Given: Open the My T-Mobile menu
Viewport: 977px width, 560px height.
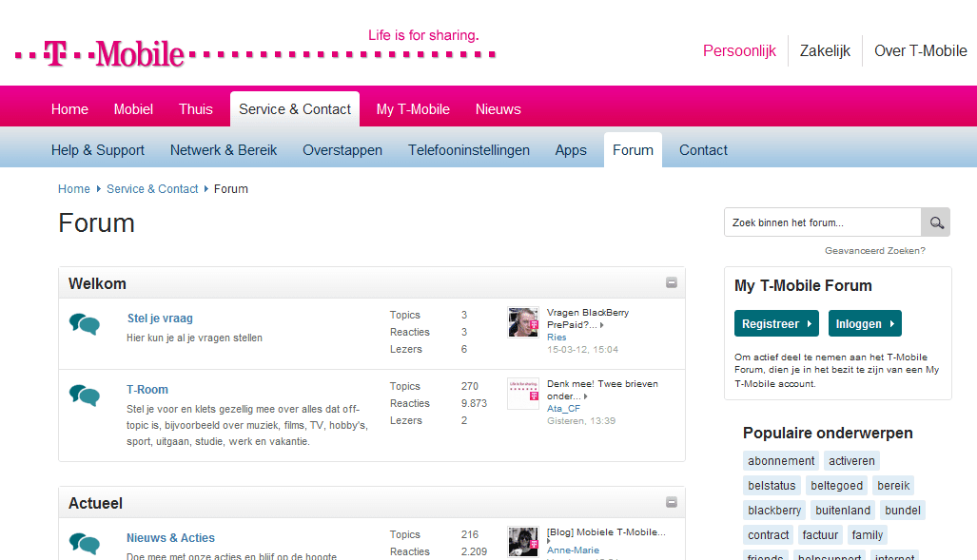Looking at the screenshot, I should point(413,108).
